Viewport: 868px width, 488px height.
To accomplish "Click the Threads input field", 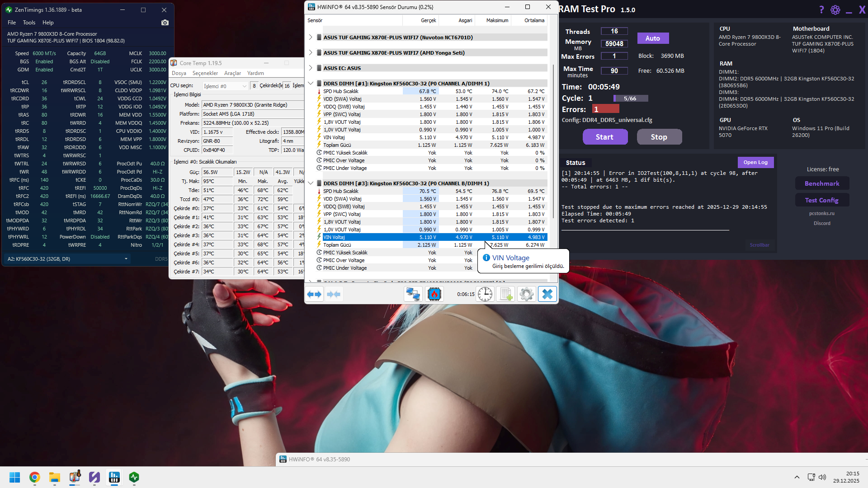I will pos(614,31).
